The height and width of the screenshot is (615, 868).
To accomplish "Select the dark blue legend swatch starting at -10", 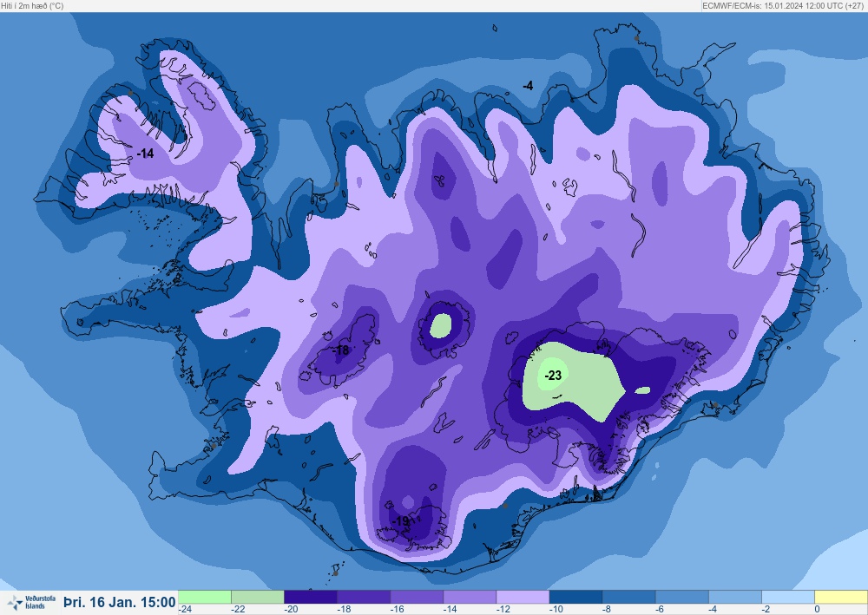I will (576, 598).
